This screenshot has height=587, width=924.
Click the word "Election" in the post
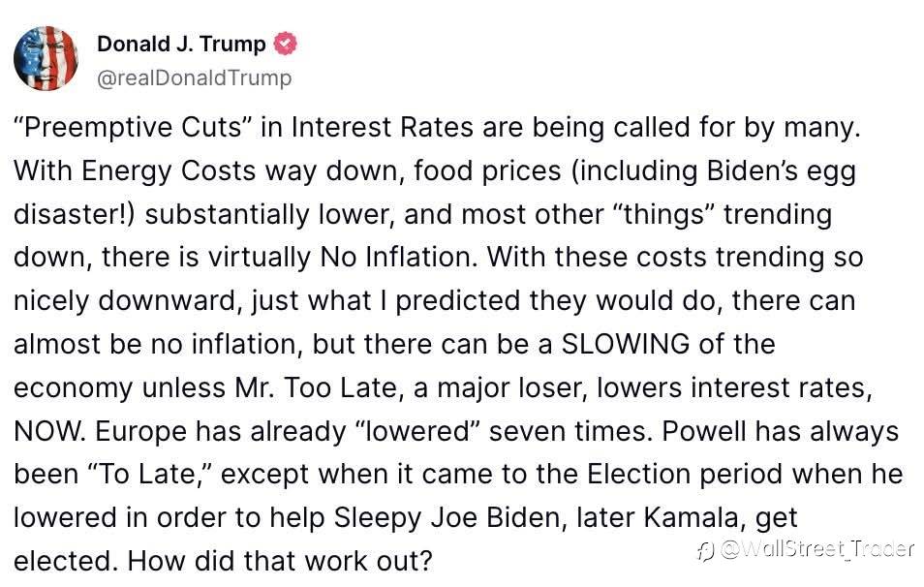(636, 473)
